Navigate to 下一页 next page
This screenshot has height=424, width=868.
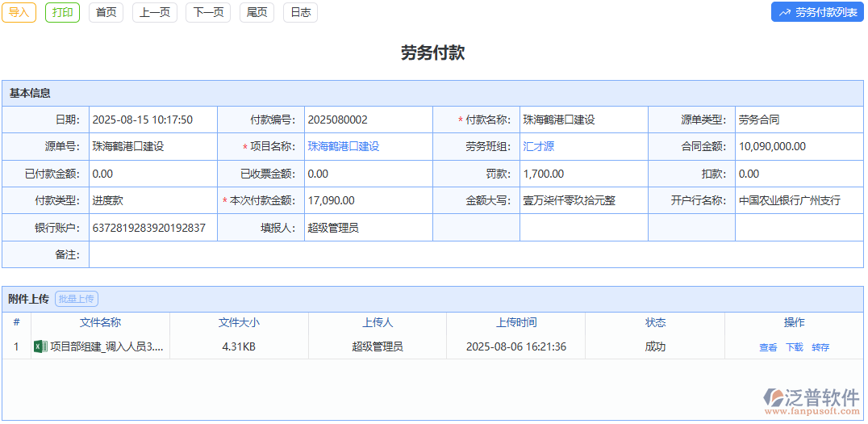tap(208, 12)
